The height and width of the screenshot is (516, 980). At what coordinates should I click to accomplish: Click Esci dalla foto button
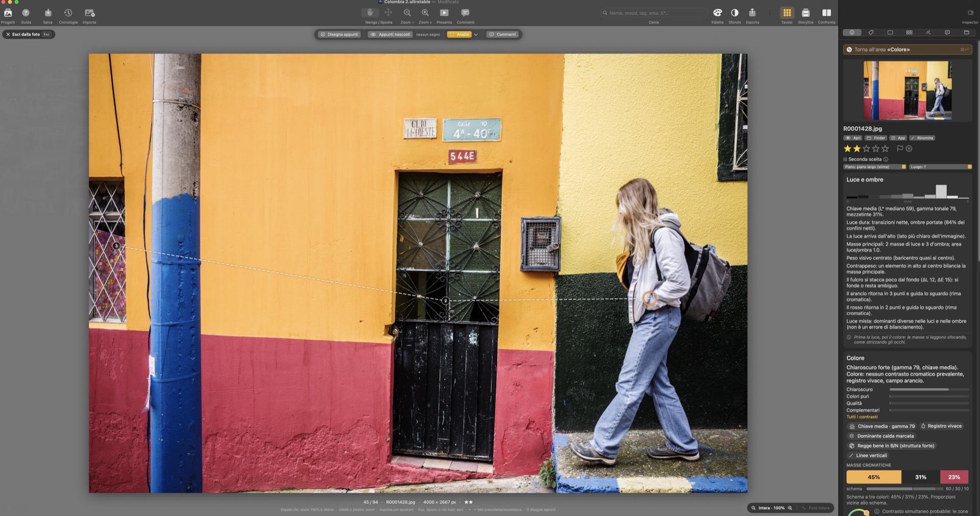(x=29, y=34)
